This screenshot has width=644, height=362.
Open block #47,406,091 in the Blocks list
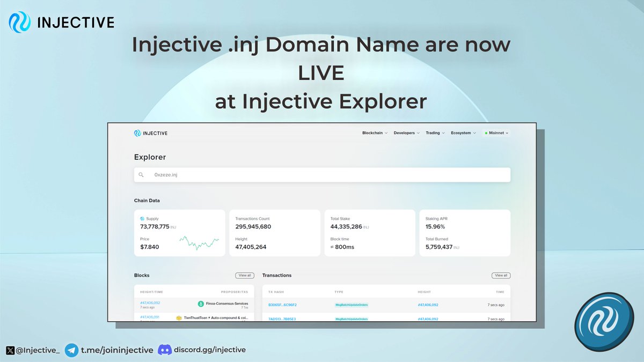point(150,317)
